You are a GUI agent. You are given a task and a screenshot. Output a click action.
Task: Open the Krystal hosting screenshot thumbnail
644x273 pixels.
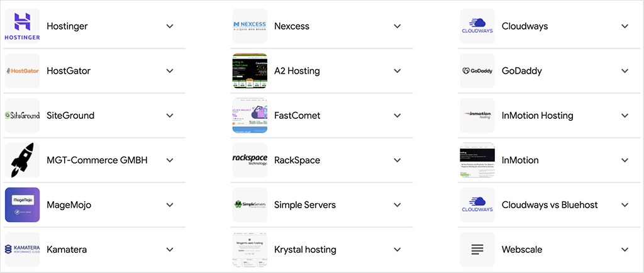250,249
